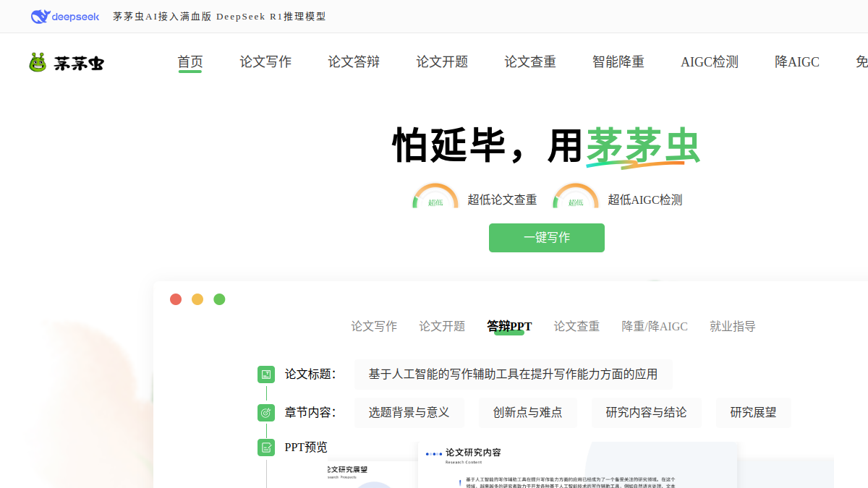This screenshot has width=868, height=488.
Task: Switch to 论文查重 tab in demo window
Action: (x=576, y=327)
